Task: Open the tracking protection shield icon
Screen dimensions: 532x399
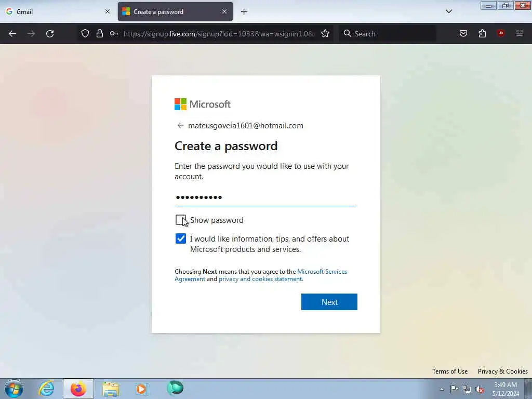Action: (x=85, y=33)
